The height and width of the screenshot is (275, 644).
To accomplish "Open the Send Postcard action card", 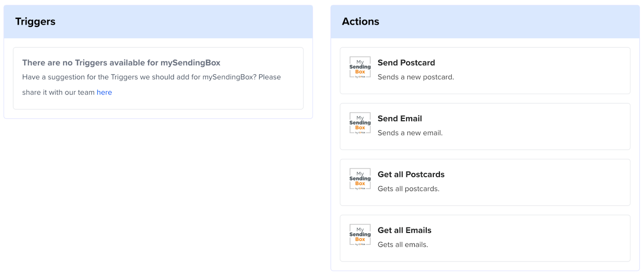I will 485,71.
